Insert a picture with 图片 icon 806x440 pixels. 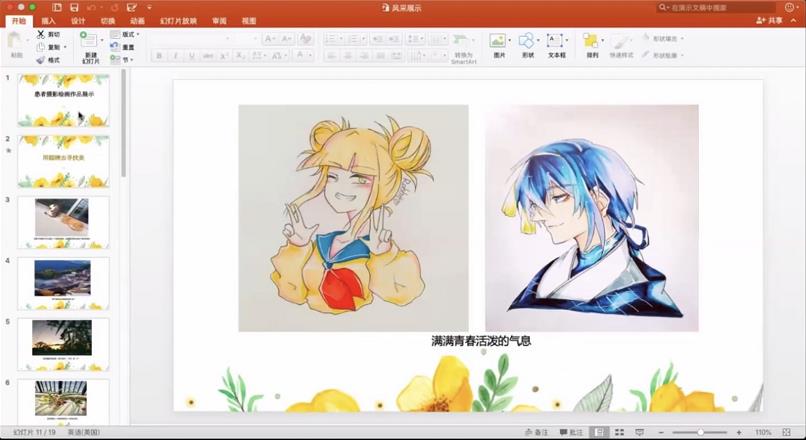(x=498, y=41)
